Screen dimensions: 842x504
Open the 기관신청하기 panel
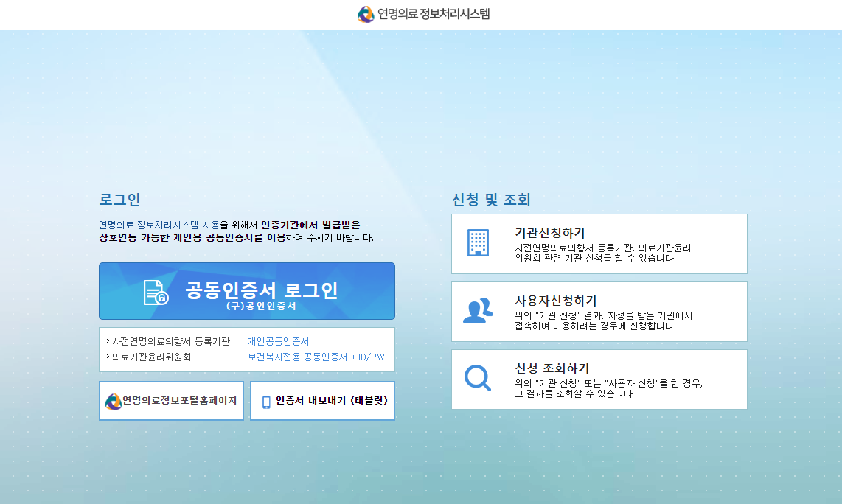[x=599, y=243]
